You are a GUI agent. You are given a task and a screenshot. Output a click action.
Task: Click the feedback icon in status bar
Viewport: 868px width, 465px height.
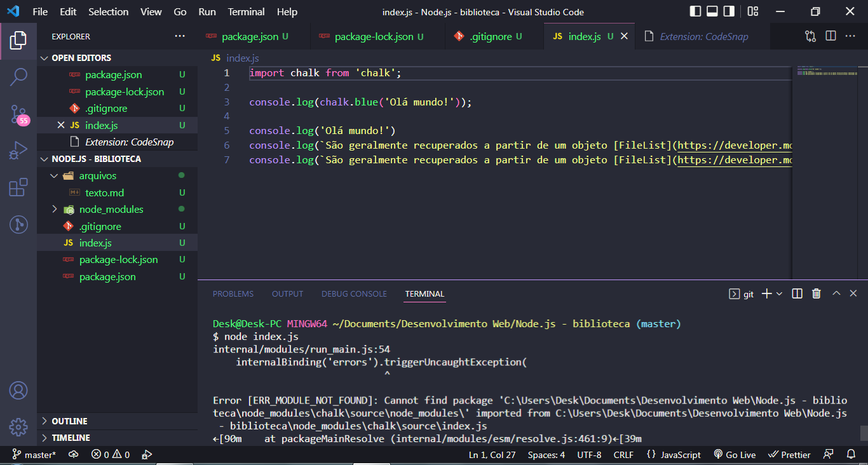point(828,455)
